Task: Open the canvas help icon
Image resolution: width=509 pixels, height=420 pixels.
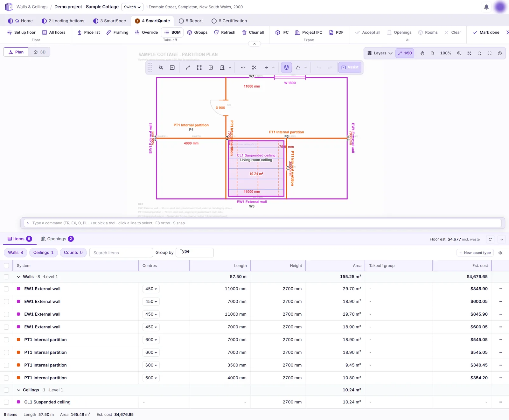Action: pyautogui.click(x=500, y=53)
